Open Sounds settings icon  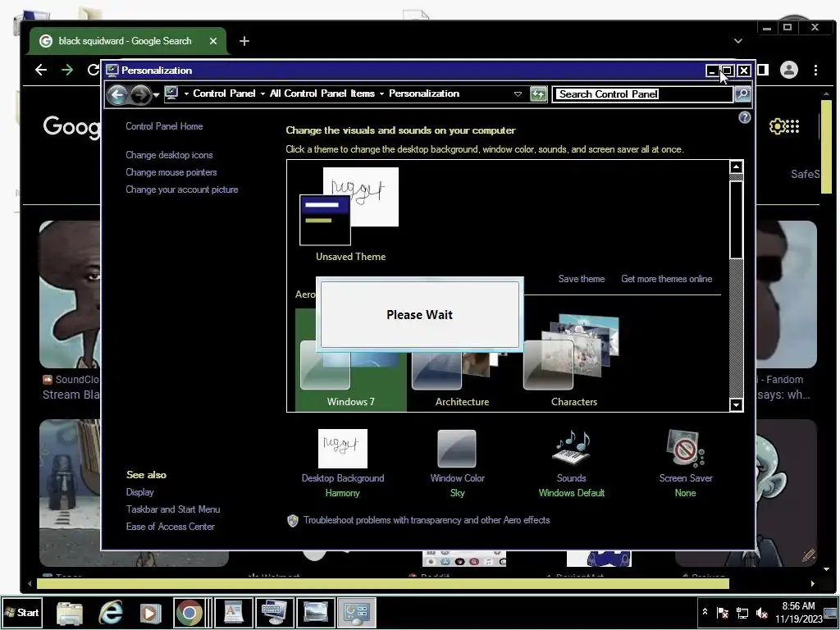coord(571,449)
